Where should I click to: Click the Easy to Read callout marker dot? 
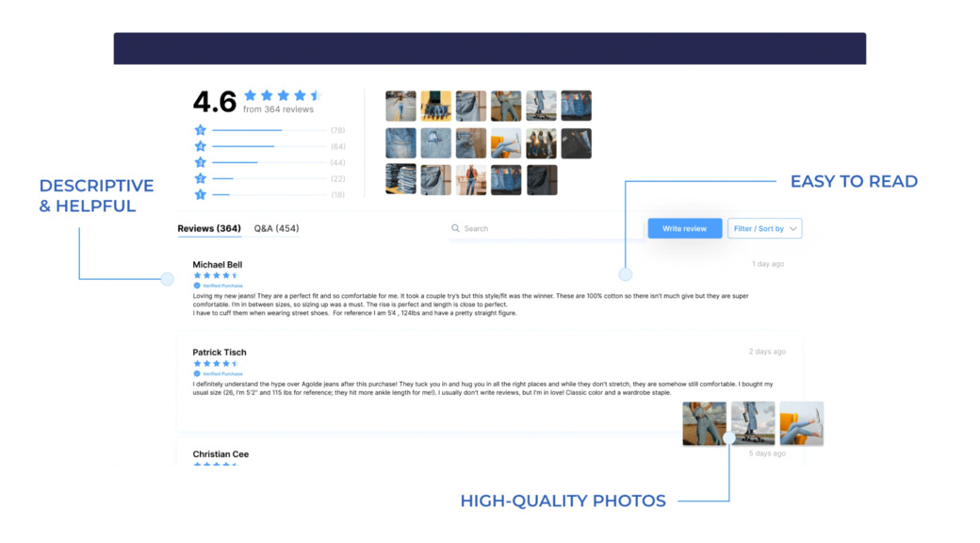pos(625,274)
